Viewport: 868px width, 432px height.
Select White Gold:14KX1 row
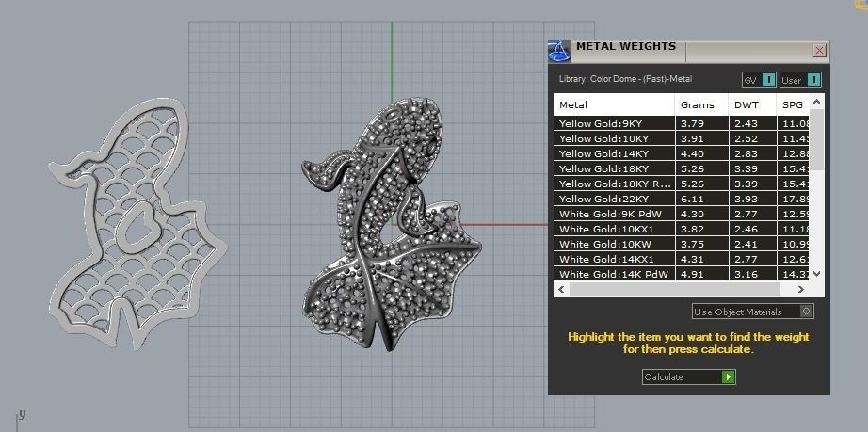(682, 259)
